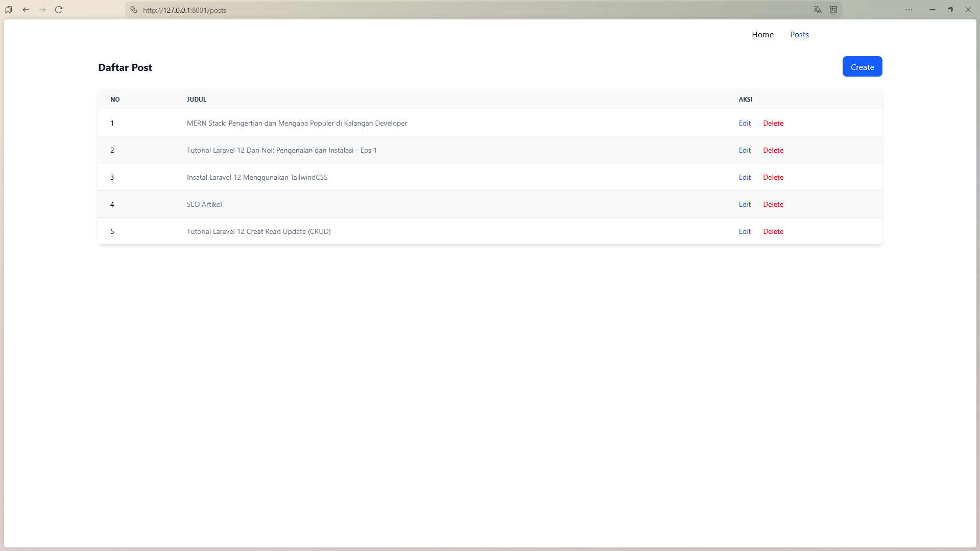Open the split view icon in address bar

[833, 10]
